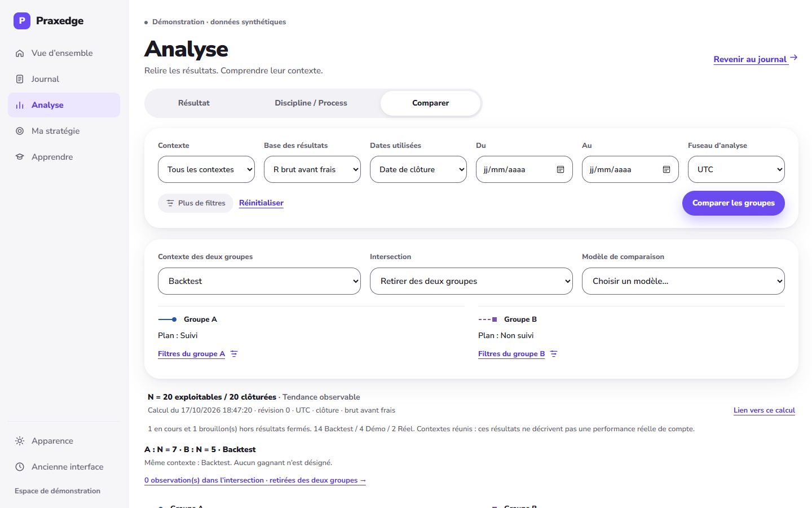Open Filtres du groupe A link
The height and width of the screenshot is (508, 812).
click(x=191, y=354)
